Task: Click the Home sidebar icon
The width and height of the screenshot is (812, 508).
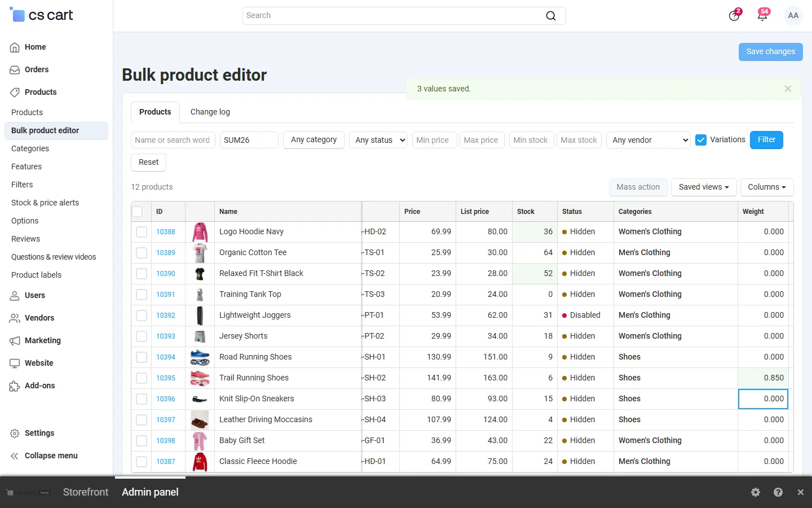Action: 15,47
